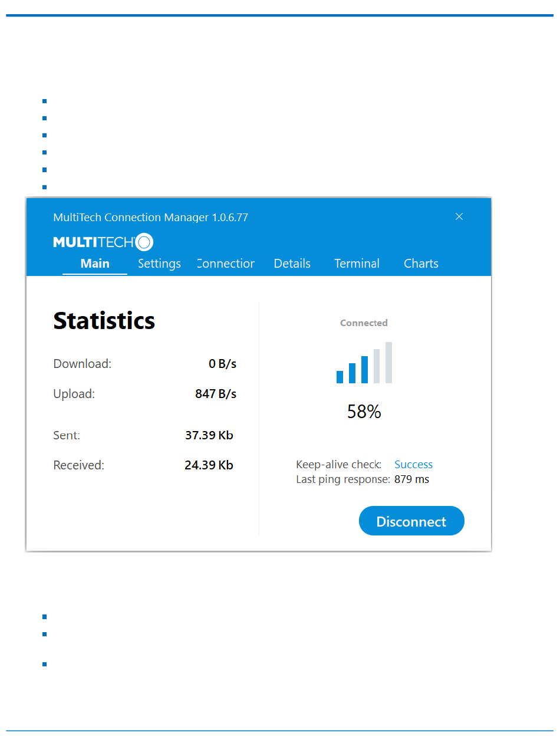
Task: Open the Terminal tab
Action: click(357, 264)
